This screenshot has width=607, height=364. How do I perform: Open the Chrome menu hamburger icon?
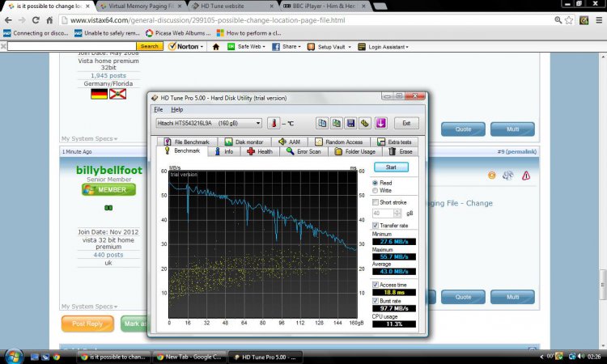tap(598, 20)
